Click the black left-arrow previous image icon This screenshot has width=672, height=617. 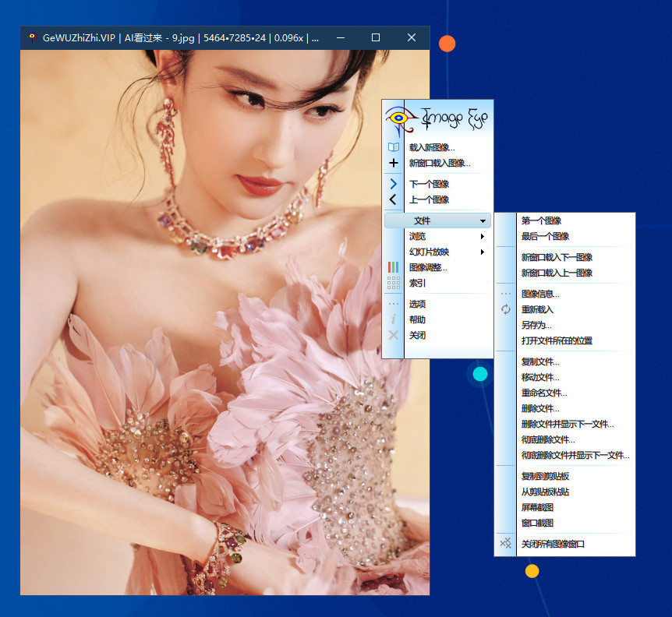(x=393, y=199)
